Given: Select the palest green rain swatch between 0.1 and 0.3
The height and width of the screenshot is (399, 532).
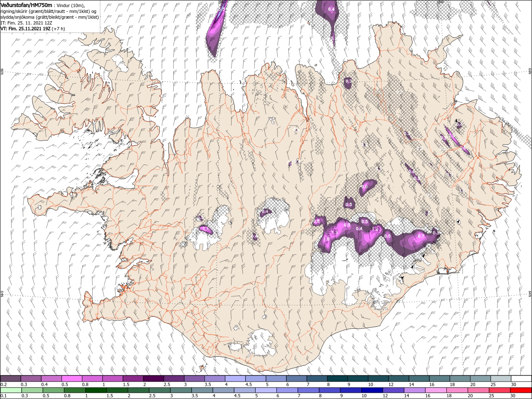Looking at the screenshot, I should tap(10, 390).
